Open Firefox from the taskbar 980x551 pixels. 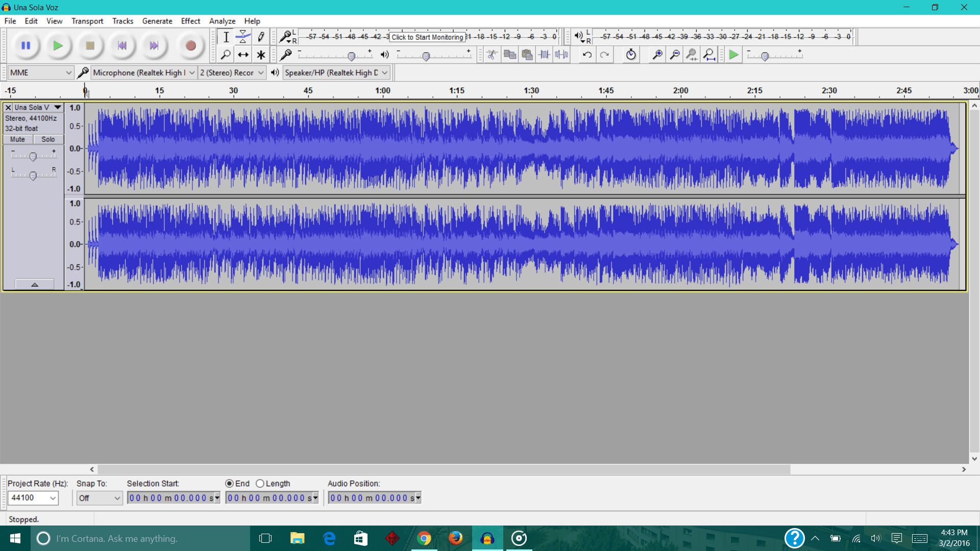tap(455, 538)
